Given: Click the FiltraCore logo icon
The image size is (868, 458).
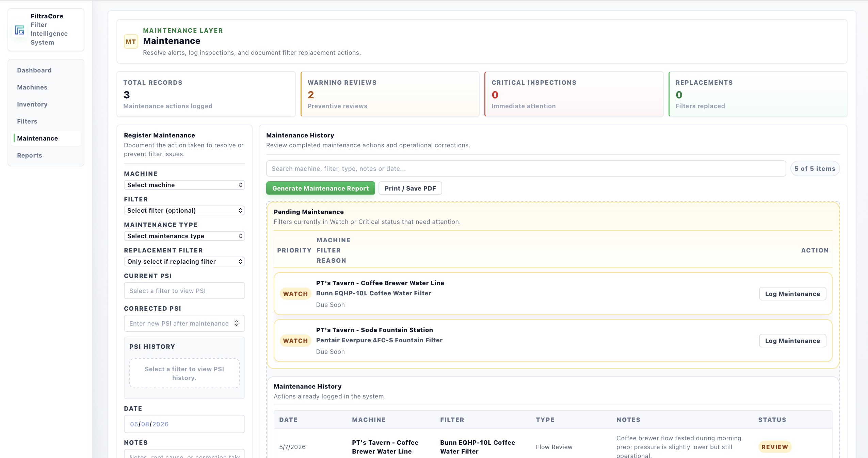Looking at the screenshot, I should click(x=19, y=30).
